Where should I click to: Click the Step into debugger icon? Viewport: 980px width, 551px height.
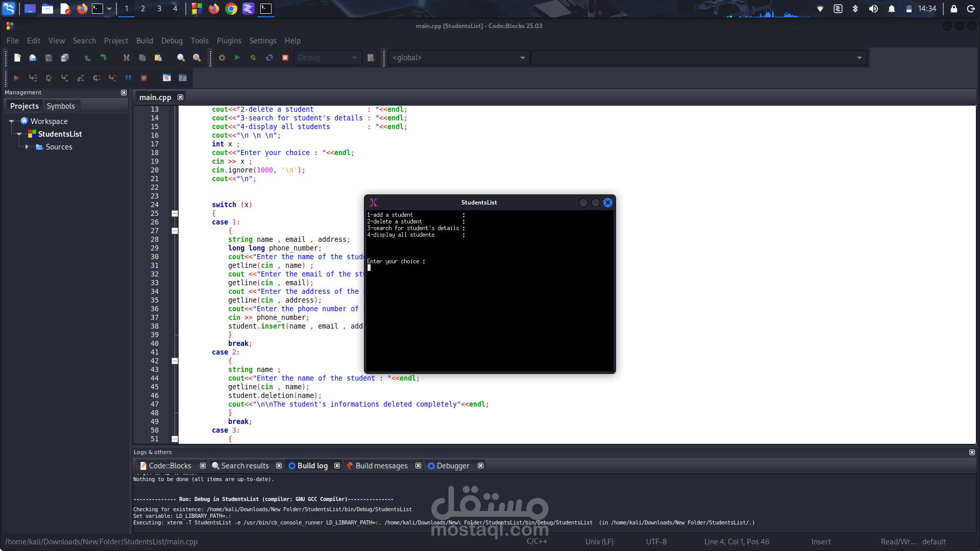click(64, 78)
